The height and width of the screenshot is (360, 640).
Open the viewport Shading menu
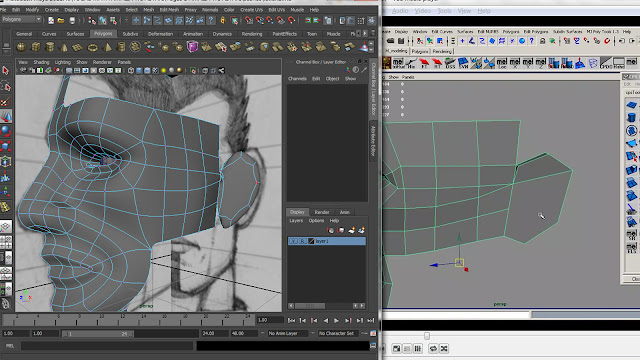[x=41, y=62]
